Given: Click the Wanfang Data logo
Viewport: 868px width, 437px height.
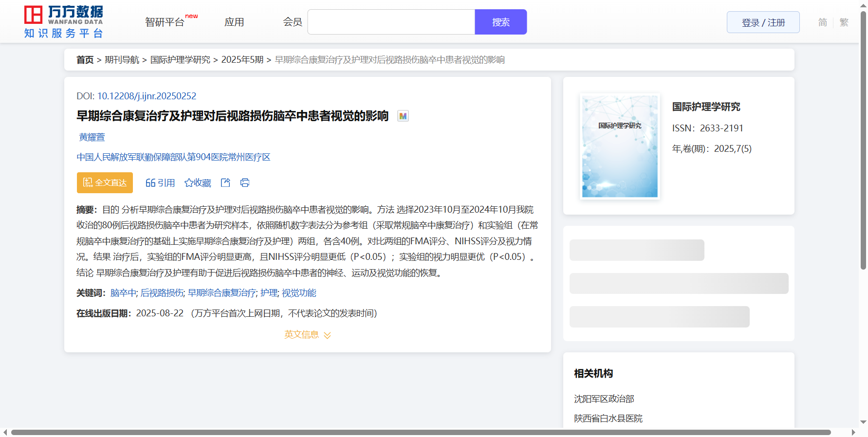Looking at the screenshot, I should [x=63, y=22].
